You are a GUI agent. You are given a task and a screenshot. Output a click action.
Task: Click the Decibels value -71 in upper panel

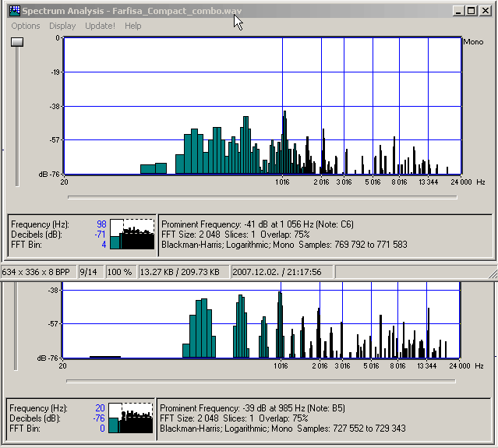pos(100,235)
